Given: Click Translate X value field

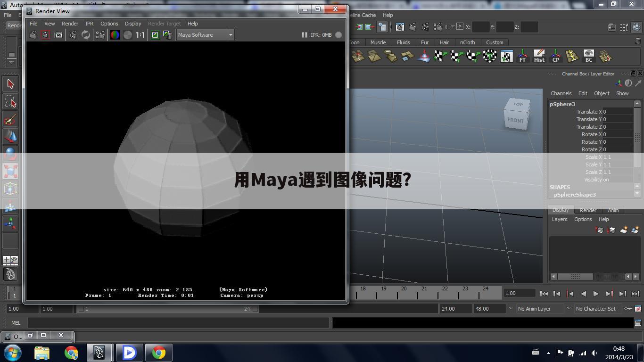Looking at the screenshot, I should click(x=618, y=112).
